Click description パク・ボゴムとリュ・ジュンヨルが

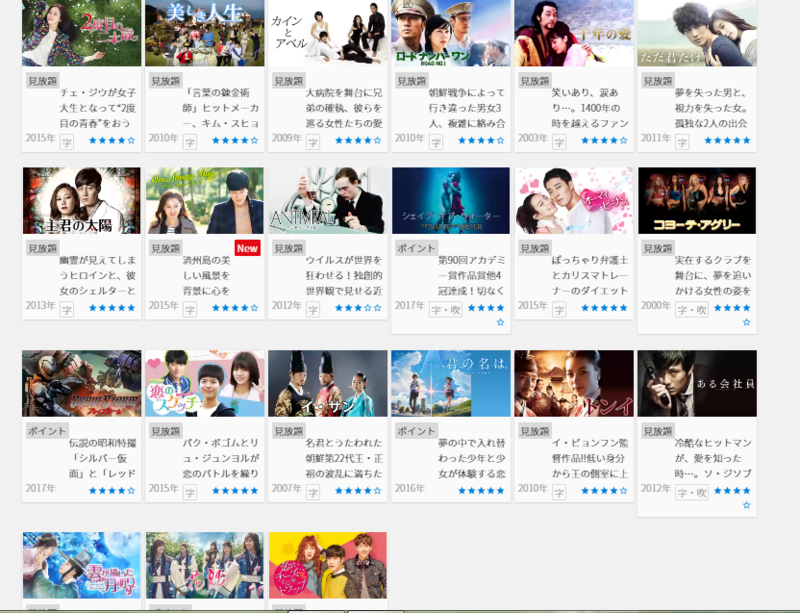pos(221,458)
